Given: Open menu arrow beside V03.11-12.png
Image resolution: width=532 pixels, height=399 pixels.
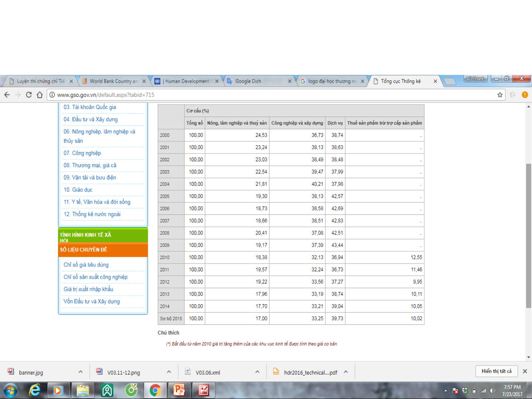Looking at the screenshot, I should [x=169, y=372].
